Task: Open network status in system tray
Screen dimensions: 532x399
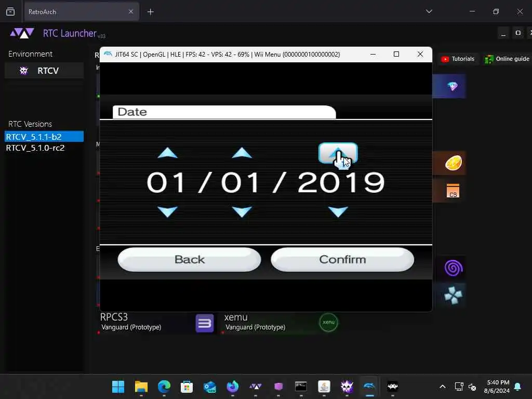Action: click(459, 387)
